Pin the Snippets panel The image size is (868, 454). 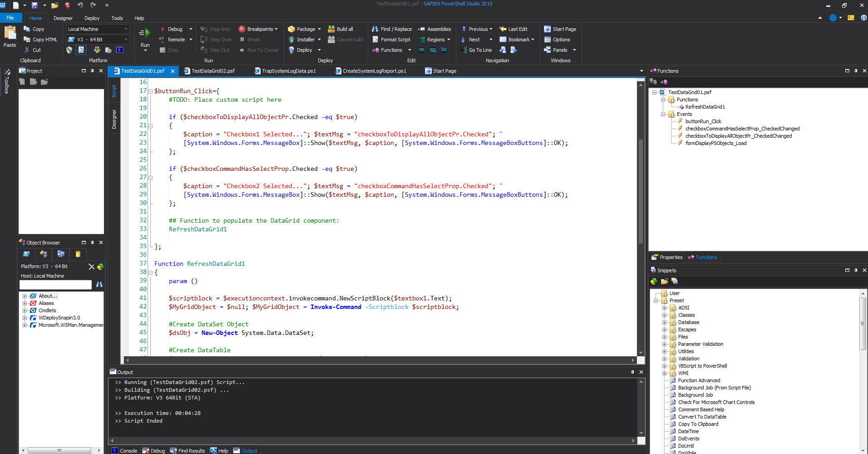click(x=856, y=270)
